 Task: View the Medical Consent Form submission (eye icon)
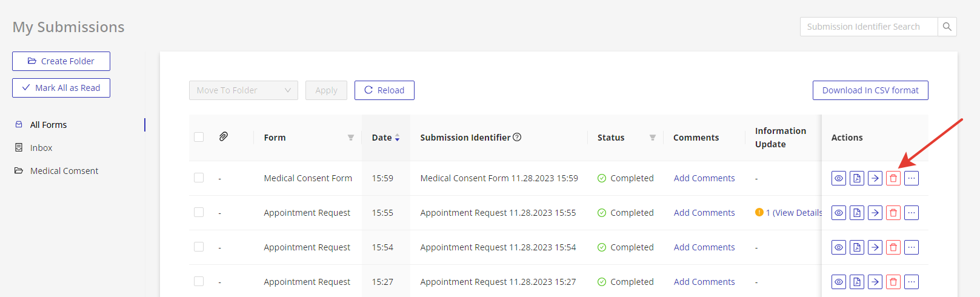click(838, 178)
